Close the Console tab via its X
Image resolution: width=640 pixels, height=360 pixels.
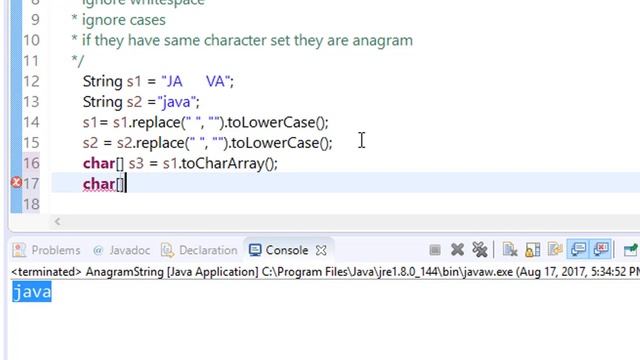point(321,250)
